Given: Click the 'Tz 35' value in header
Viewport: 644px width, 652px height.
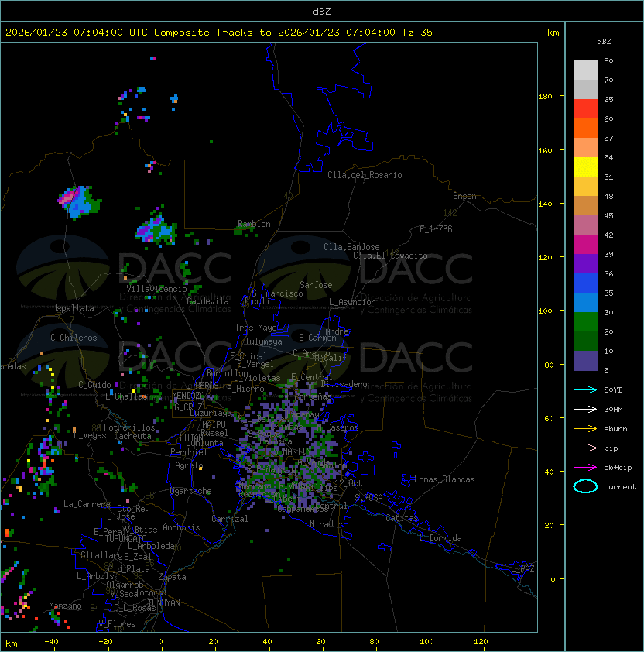Looking at the screenshot, I should [x=417, y=33].
